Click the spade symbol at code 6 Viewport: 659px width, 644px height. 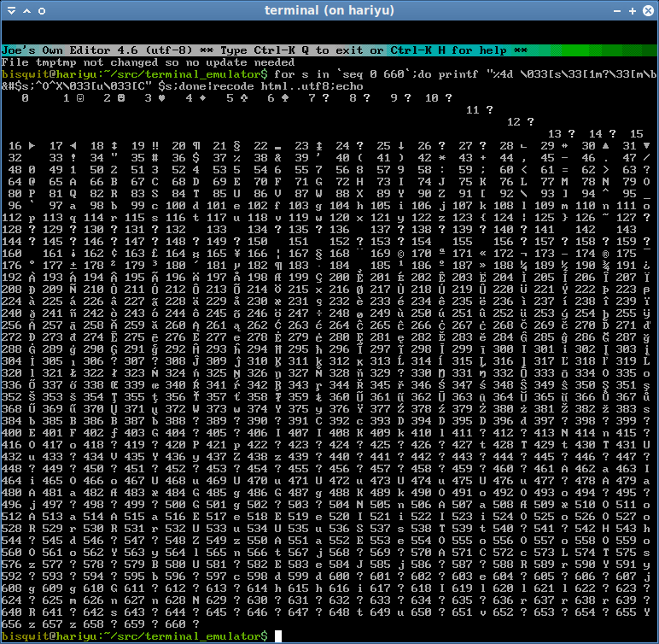click(x=285, y=98)
